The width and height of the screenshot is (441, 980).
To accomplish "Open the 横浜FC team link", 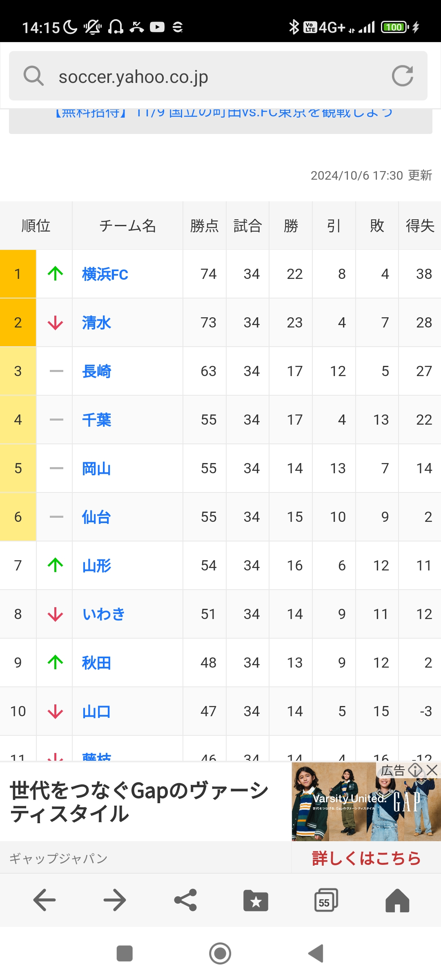I will click(105, 274).
